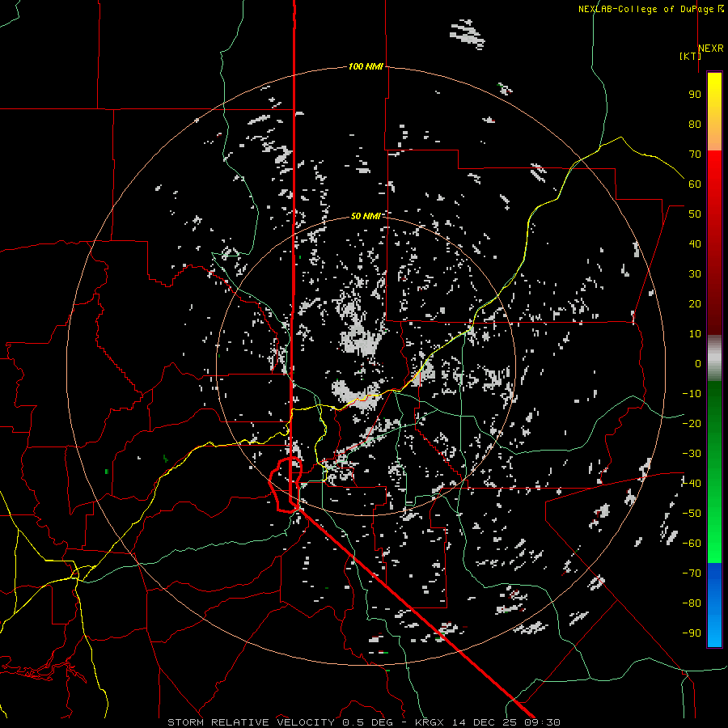Click the -60 value on velocity scale
This screenshot has width=728, height=728.
(692, 544)
